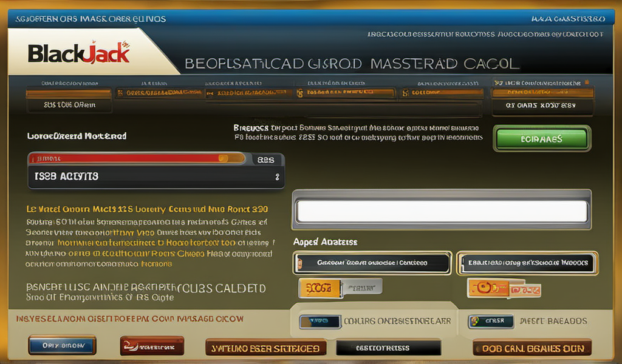
Task: Click the wide orange-bordered button at bottom center
Action: pyautogui.click(x=266, y=348)
